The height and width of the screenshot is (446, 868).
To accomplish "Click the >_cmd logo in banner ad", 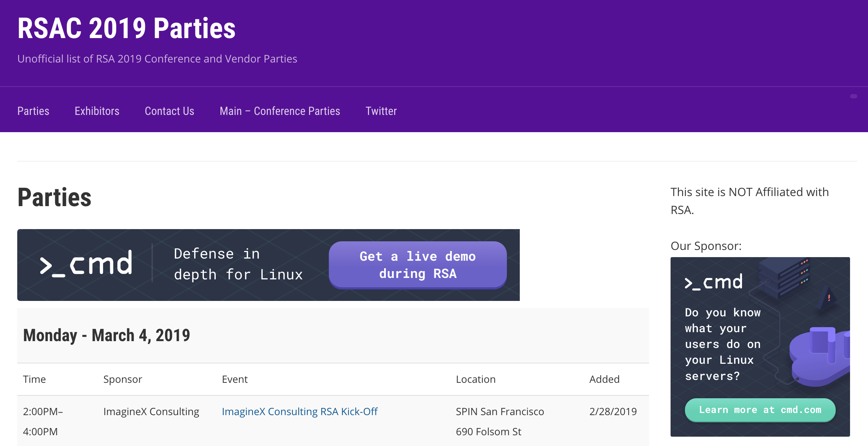I will pos(86,264).
